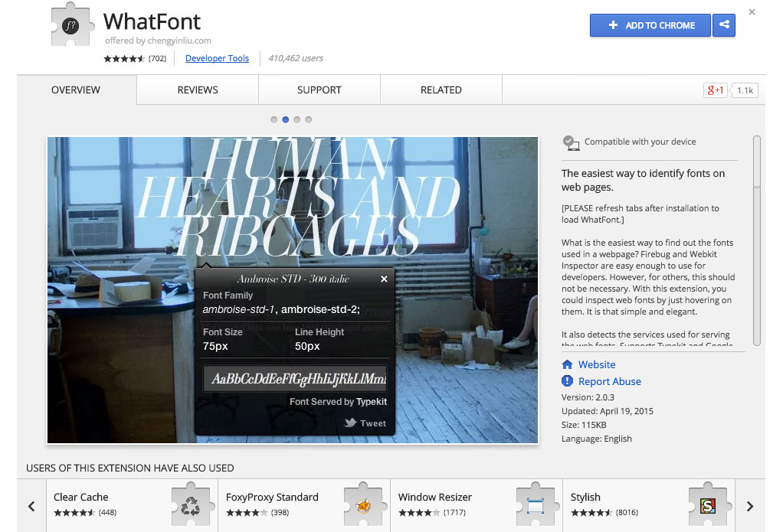The width and height of the screenshot is (783, 532).
Task: Open the Window Resizer extension card
Action: click(477, 505)
